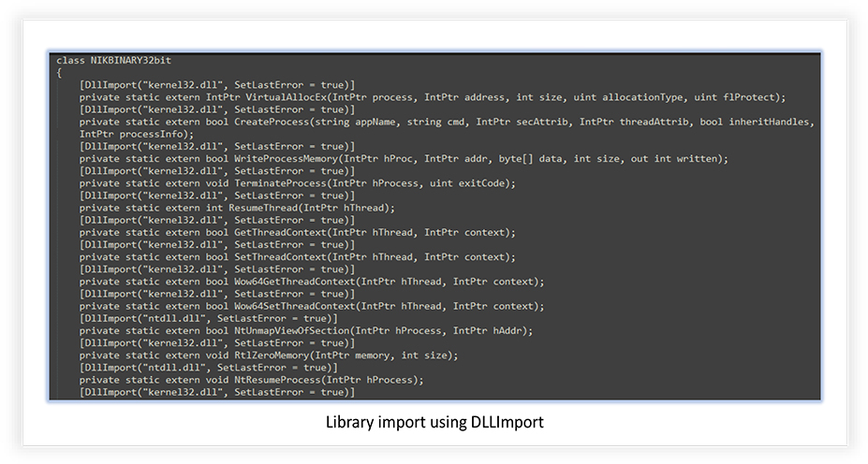Select the Wow64SetThreadContext function name
This screenshot has height=464, width=868.
295,306
